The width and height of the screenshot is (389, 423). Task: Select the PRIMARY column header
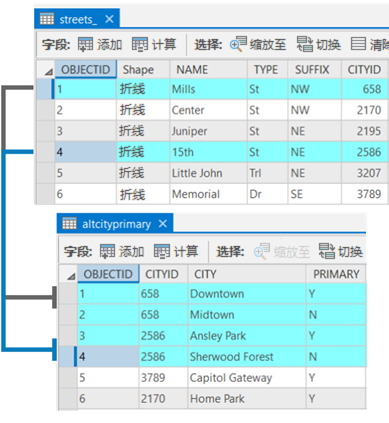(336, 274)
